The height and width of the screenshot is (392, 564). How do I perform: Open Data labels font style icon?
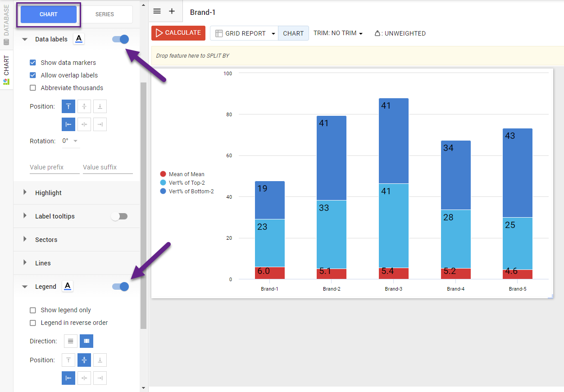pyautogui.click(x=79, y=39)
